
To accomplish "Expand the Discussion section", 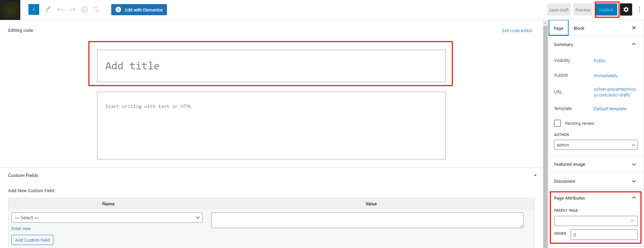I will coord(596,181).
